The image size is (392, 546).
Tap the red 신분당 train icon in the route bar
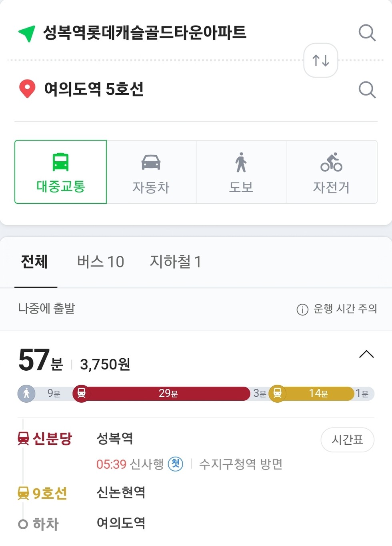81,393
